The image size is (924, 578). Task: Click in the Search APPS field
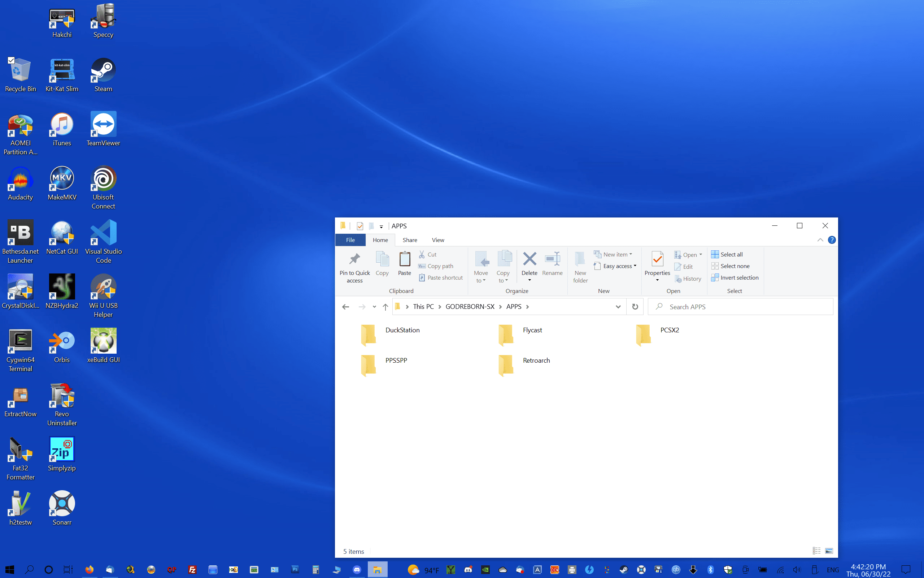[740, 307]
